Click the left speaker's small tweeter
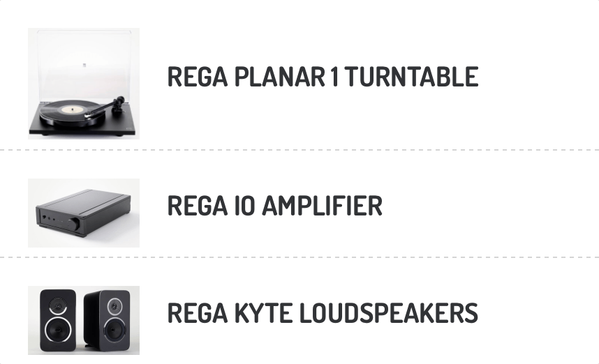Image resolution: width=599 pixels, height=364 pixels. coord(57,305)
